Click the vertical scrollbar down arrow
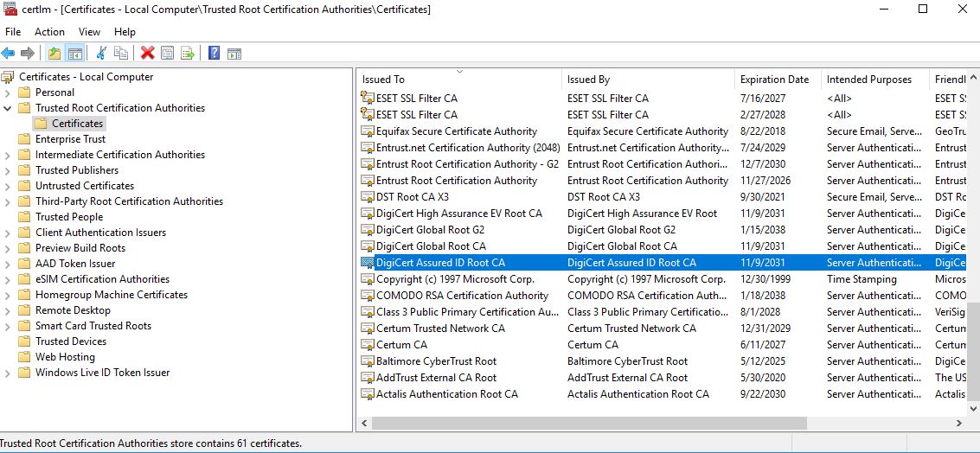 pyautogui.click(x=973, y=409)
